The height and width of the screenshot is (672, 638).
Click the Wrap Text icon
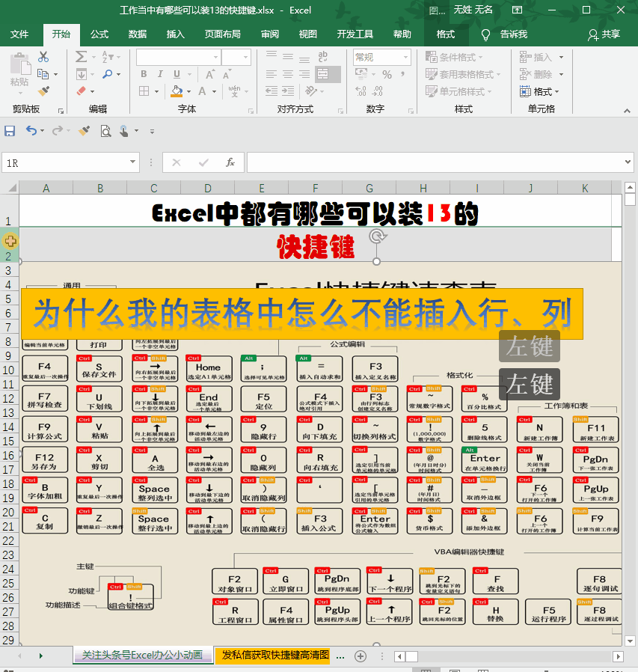pyautogui.click(x=322, y=57)
